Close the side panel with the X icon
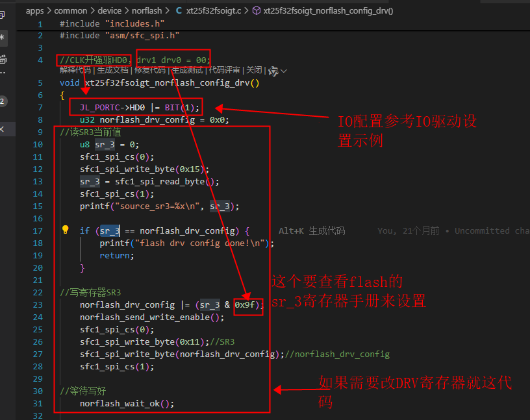 click(x=2, y=129)
